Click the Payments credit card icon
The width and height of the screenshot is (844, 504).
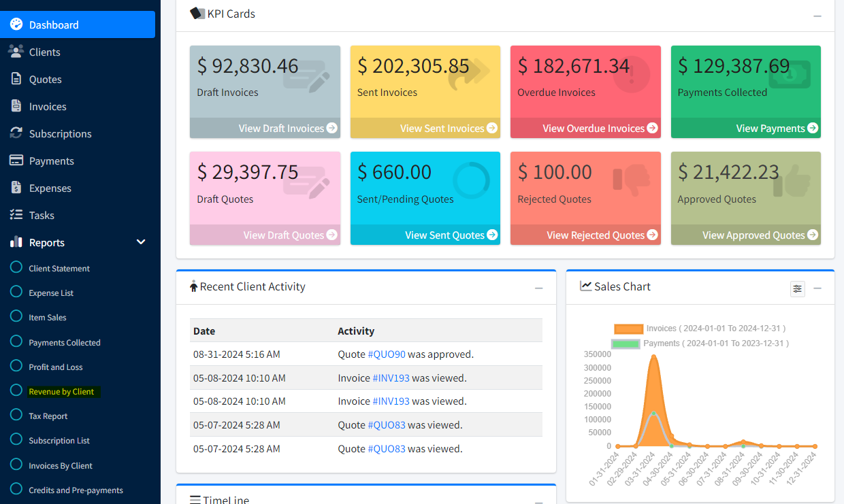pos(16,161)
